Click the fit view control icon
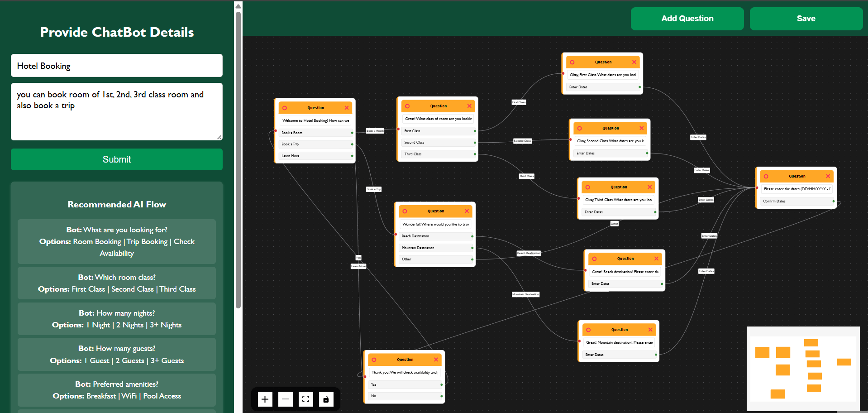Image resolution: width=868 pixels, height=413 pixels. 305,399
